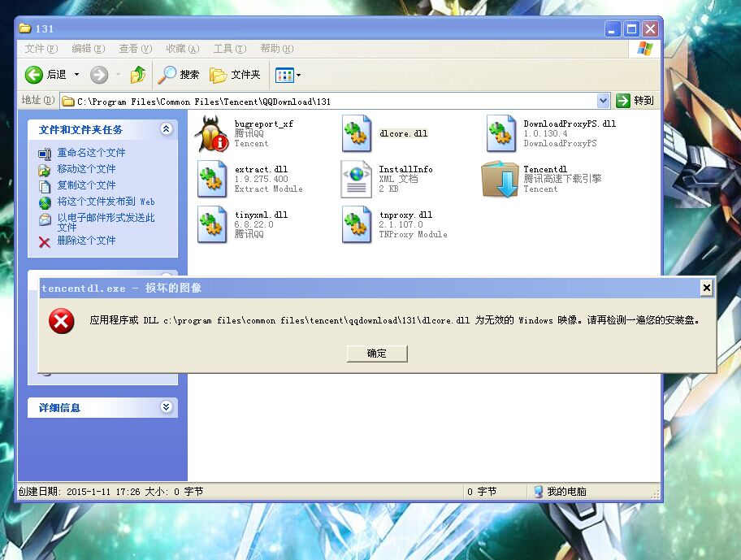Screen dimensions: 741x560
Task: Click 确定 in the error dialog
Action: [377, 354]
